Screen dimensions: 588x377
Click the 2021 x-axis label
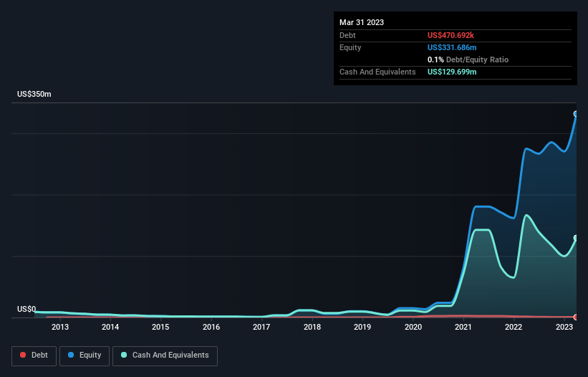(463, 327)
